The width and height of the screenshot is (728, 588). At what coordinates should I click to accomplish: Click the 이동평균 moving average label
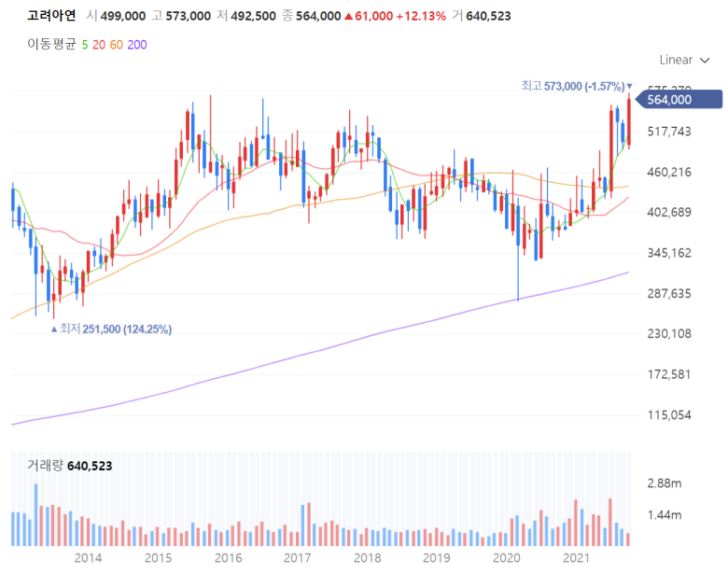click(51, 44)
